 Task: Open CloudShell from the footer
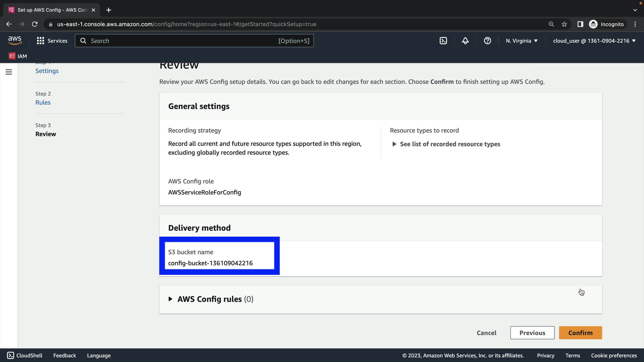pos(25,355)
